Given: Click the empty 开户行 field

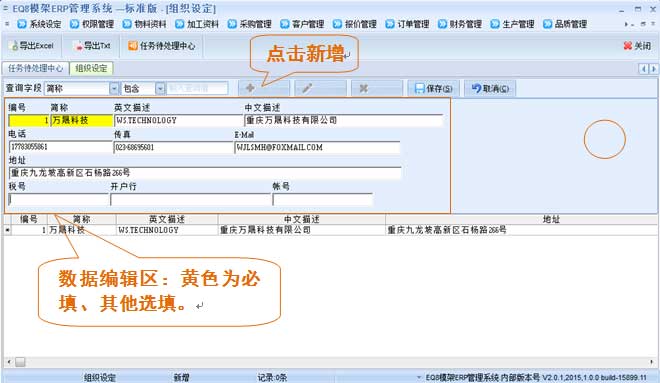Looking at the screenshot, I should 190,199.
